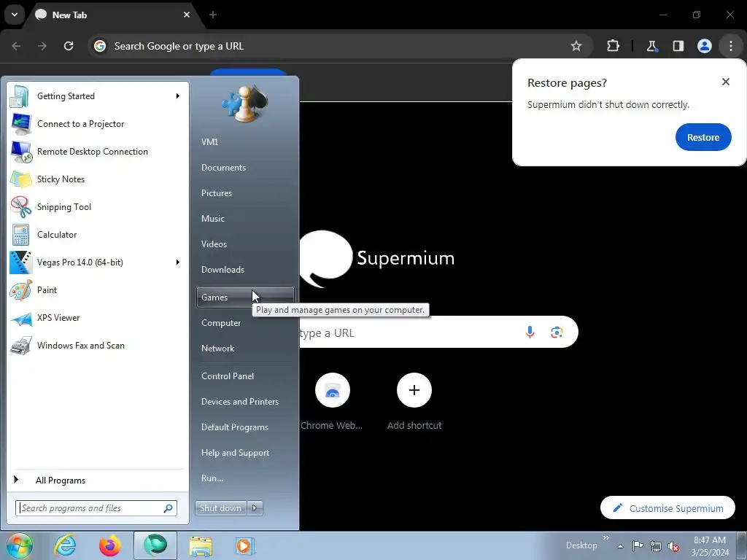This screenshot has height=560, width=747.
Task: Click the Windows Fax and Scan icon
Action: (x=20, y=346)
